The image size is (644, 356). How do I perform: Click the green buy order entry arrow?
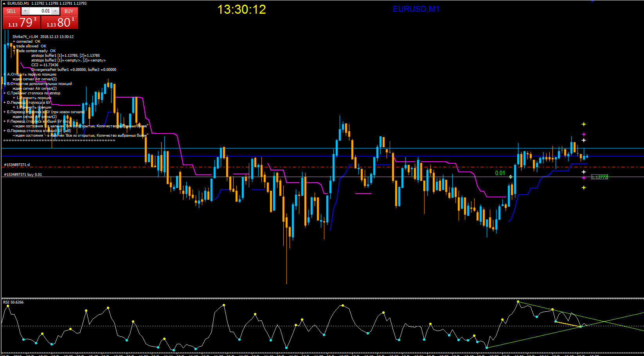(511, 177)
